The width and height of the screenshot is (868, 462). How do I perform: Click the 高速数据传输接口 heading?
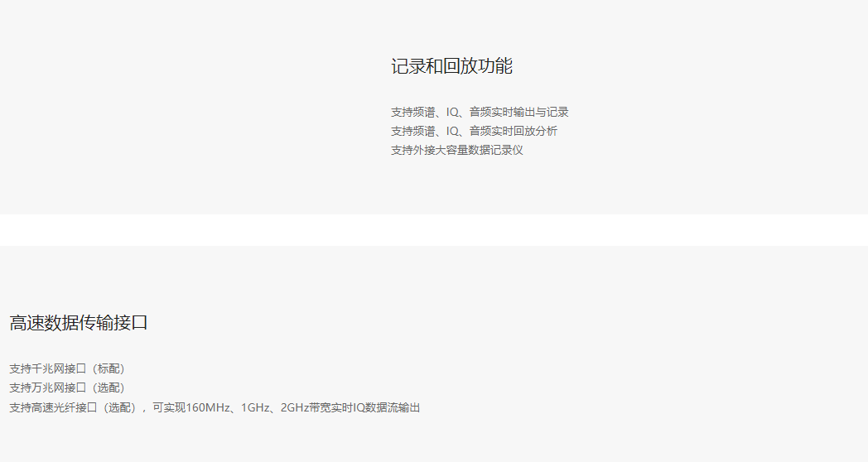coord(79,323)
